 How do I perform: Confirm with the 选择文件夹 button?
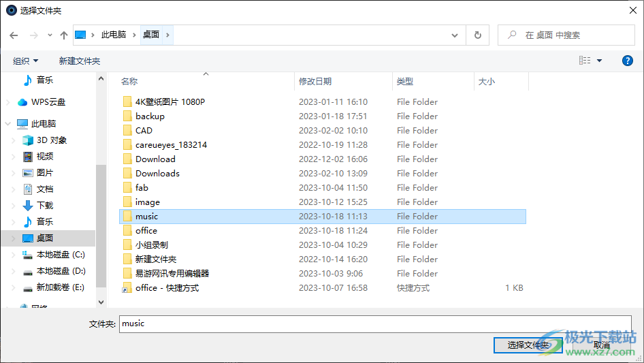click(528, 345)
